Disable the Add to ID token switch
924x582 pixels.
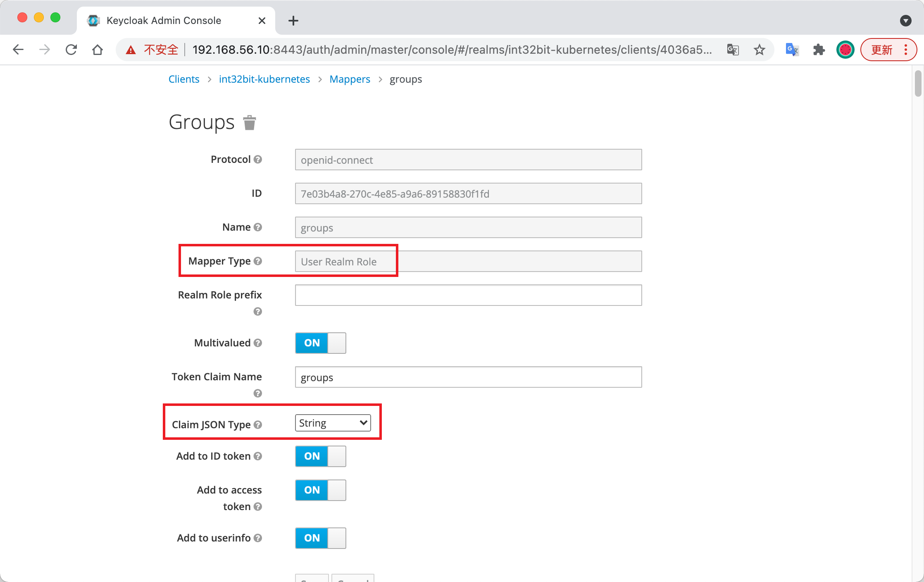pos(320,456)
